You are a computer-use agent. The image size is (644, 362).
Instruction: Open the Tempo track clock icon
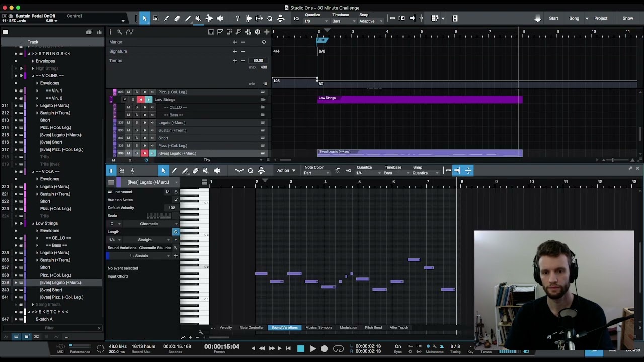coord(257,32)
